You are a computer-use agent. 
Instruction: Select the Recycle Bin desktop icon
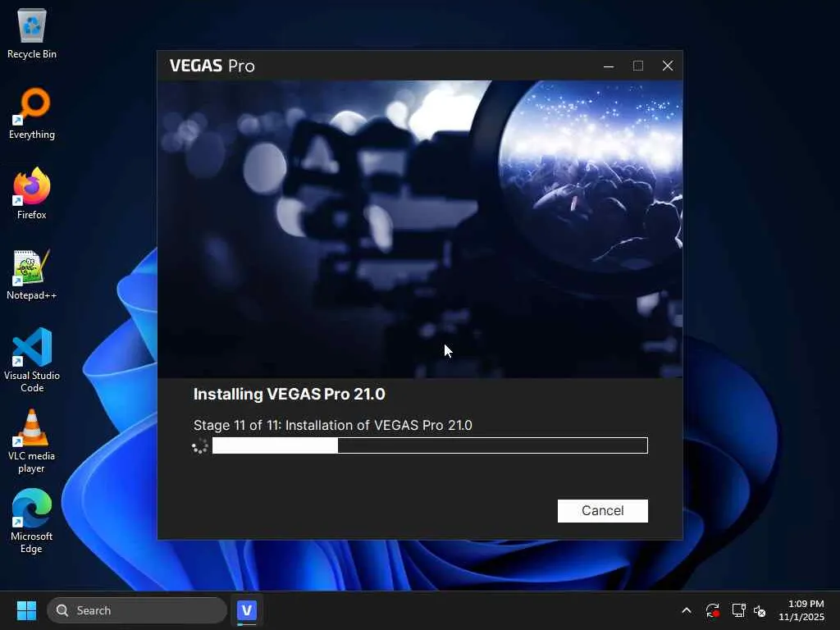pyautogui.click(x=32, y=33)
